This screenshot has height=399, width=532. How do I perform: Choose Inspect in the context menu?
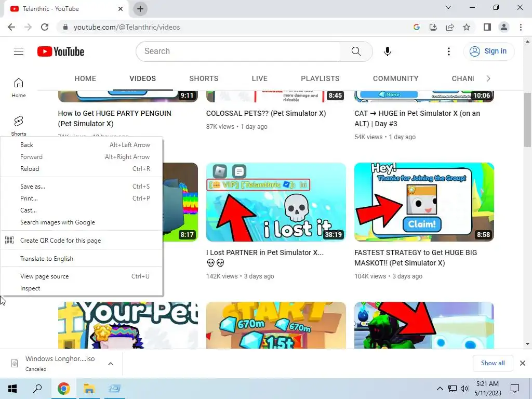click(x=82, y=288)
